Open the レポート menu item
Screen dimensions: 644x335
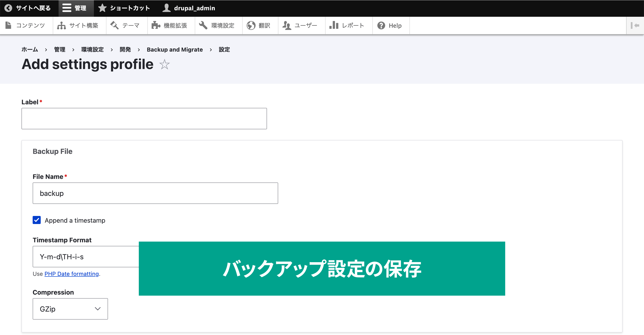[x=349, y=25]
